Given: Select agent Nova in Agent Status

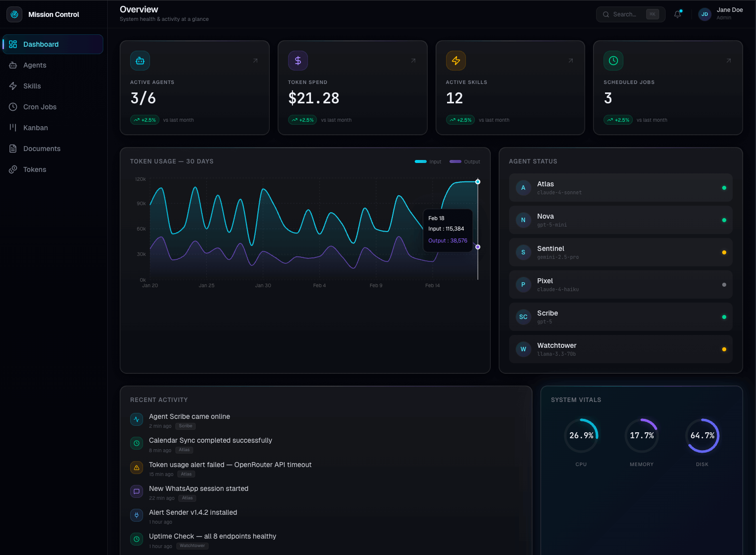Looking at the screenshot, I should coord(620,220).
